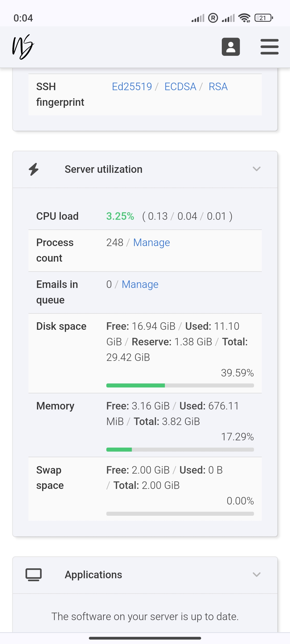290x644 pixels.
Task: Select the Server utilization header title
Action: (103, 169)
